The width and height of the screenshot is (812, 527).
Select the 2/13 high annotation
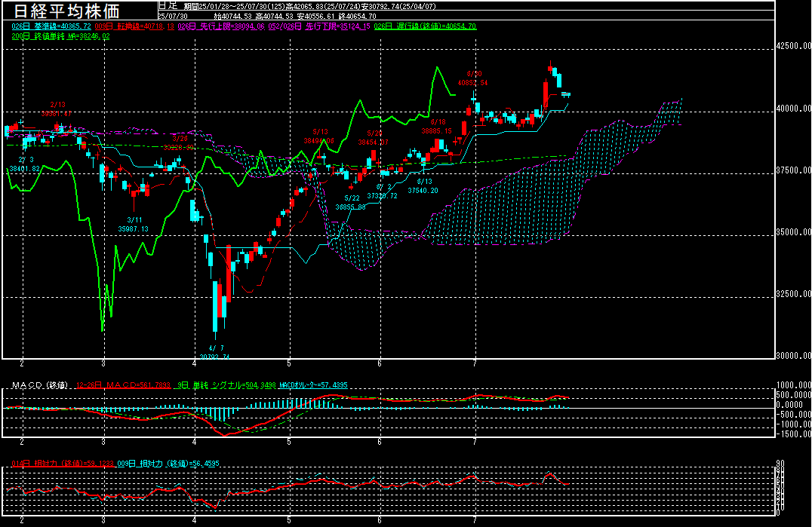coord(57,109)
